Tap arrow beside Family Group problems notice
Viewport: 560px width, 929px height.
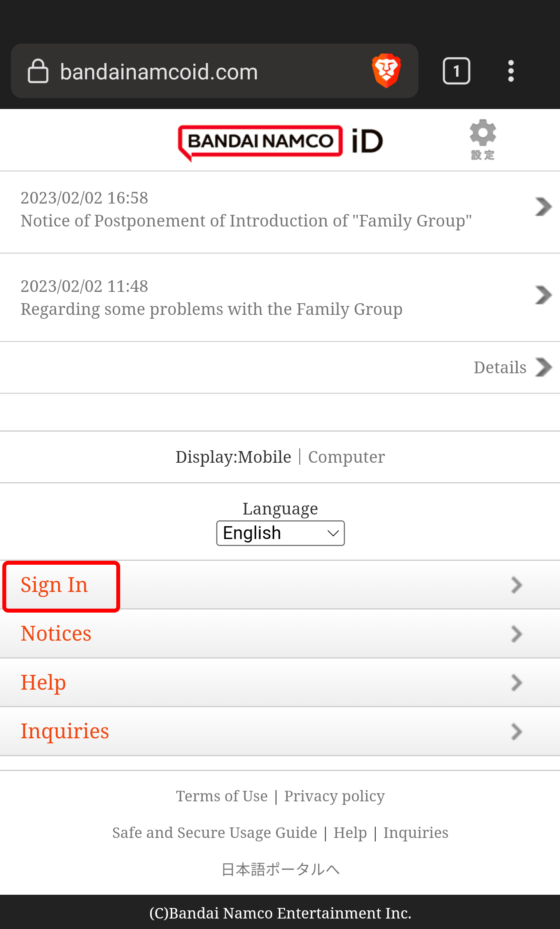tap(543, 295)
